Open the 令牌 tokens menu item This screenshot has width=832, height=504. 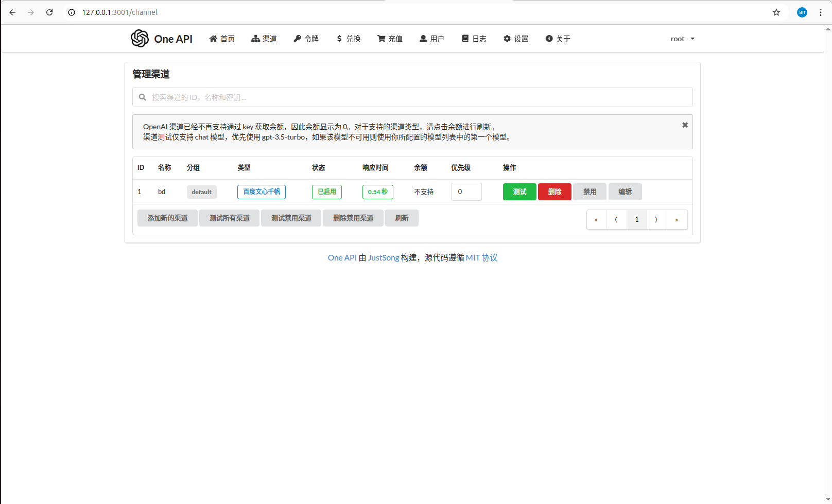coord(306,39)
